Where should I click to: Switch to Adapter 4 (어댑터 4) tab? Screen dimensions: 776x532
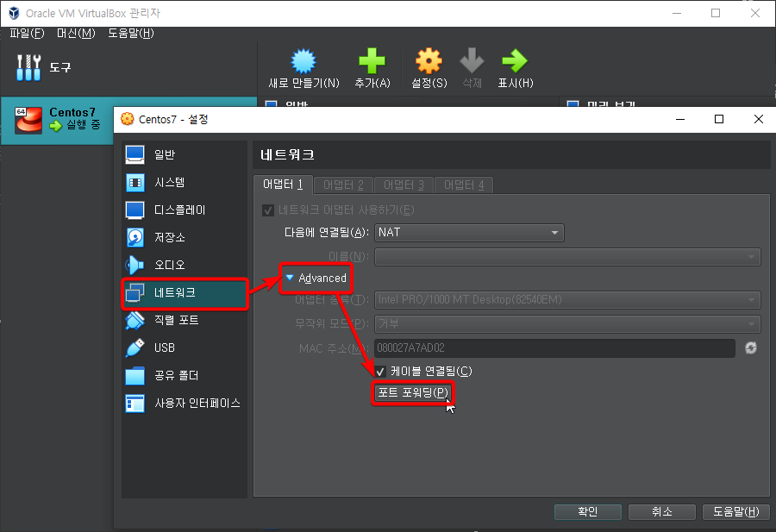pos(464,185)
